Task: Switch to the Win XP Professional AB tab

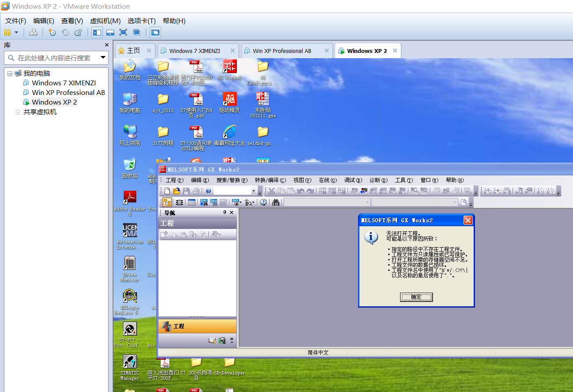Action: (282, 51)
